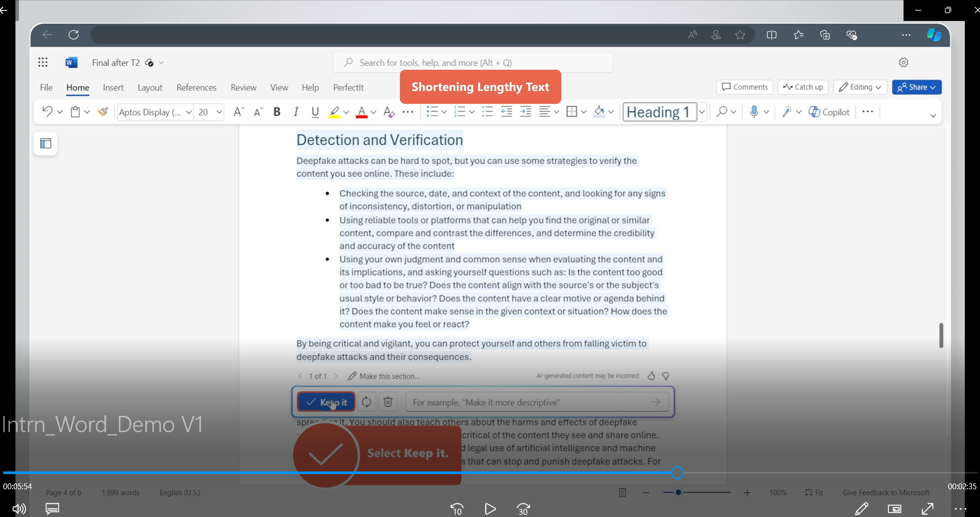Expand the Heading 1 styles gallery
980x517 pixels.
point(702,112)
